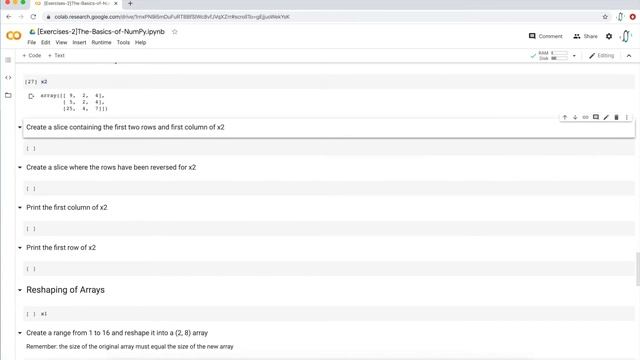This screenshot has width=640, height=360.
Task: Run the executed x2 code cell
Action: [31, 82]
